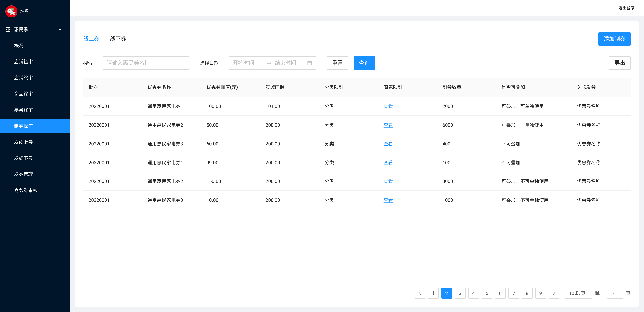
Task: Click 不可叠加 in 400 row
Action: pos(511,144)
